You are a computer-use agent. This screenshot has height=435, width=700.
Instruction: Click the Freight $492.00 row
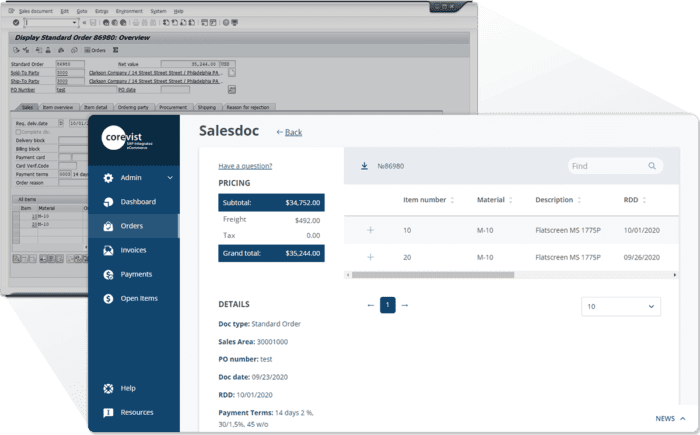click(271, 220)
